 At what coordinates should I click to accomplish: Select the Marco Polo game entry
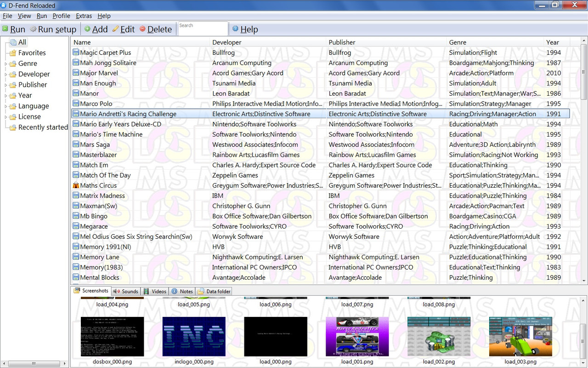(96, 103)
